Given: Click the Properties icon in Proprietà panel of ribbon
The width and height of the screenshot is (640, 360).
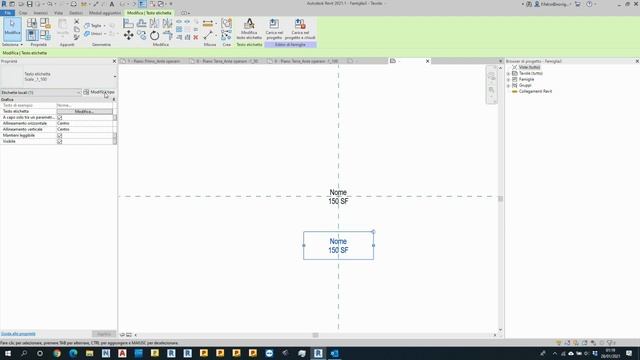Looking at the screenshot, I should 32,35.
